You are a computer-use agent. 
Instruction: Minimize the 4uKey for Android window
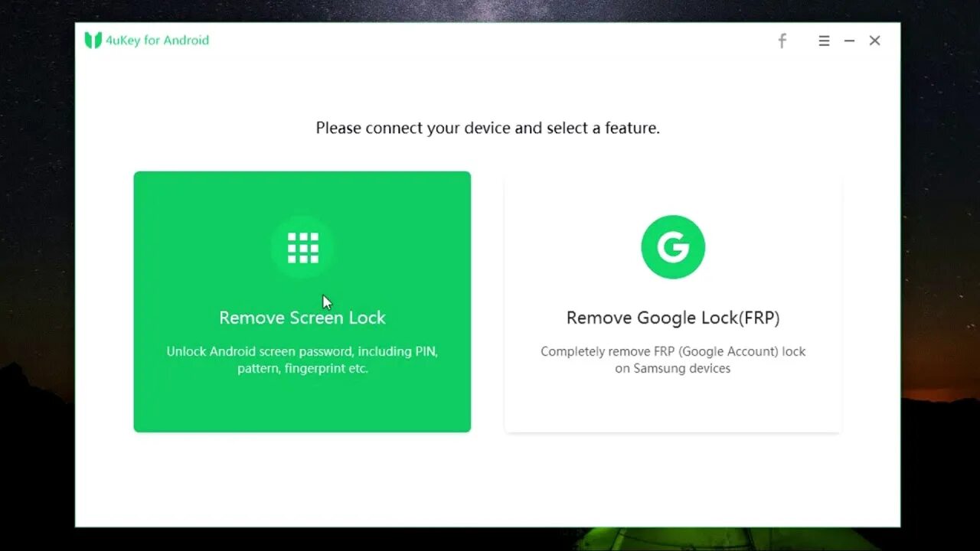[849, 41]
